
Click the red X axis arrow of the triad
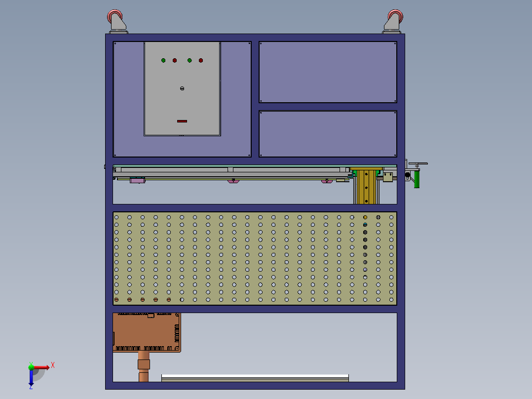(x=41, y=367)
